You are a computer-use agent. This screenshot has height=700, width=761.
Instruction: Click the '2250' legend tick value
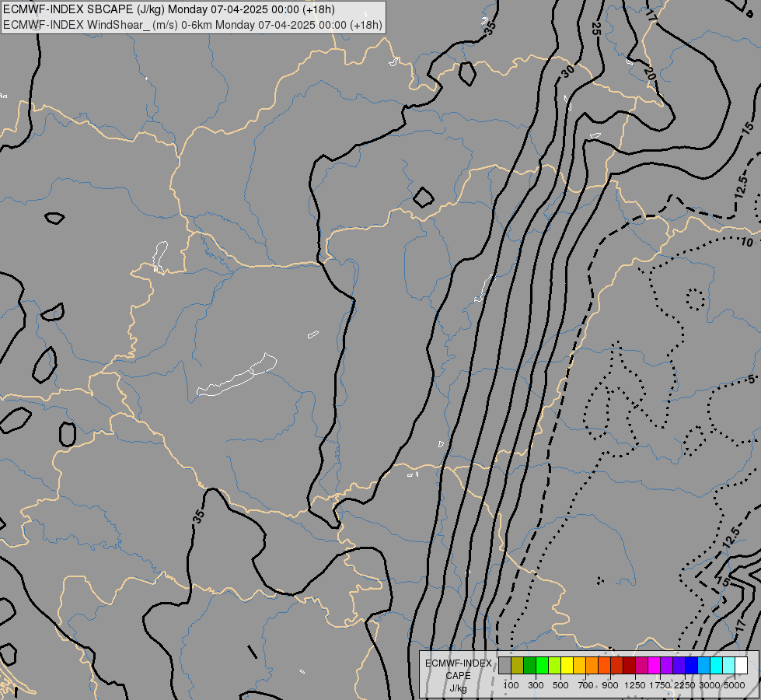click(685, 685)
